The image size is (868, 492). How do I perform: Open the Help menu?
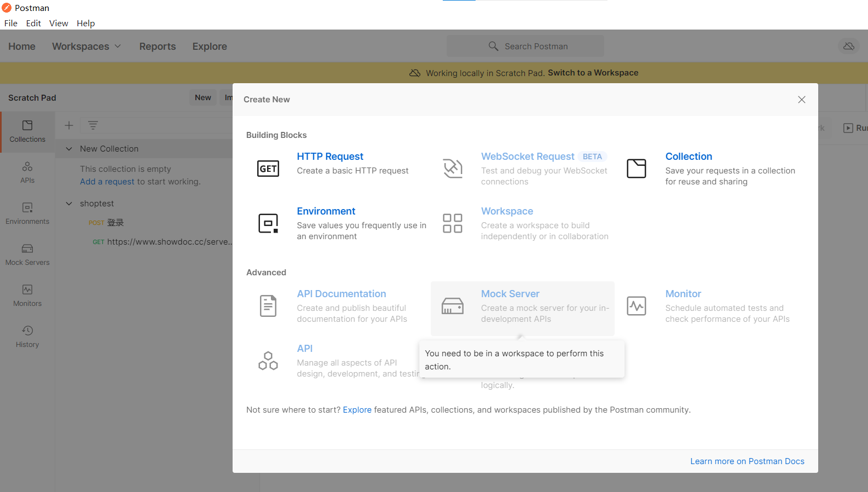point(86,23)
